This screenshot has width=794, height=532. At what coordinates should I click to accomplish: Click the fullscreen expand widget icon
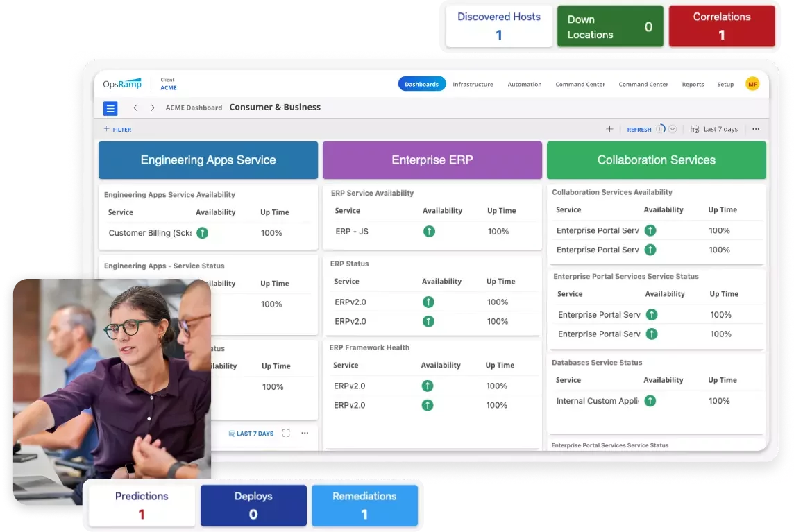point(286,434)
